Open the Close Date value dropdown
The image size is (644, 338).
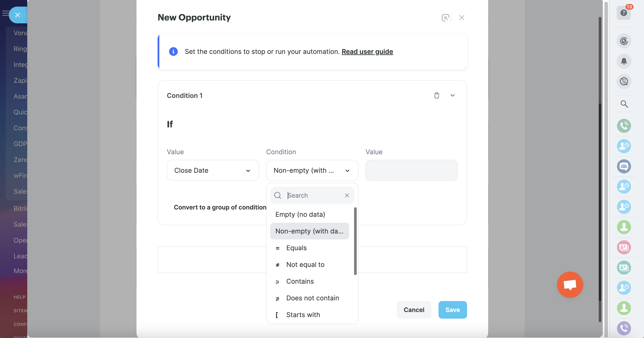(x=213, y=170)
